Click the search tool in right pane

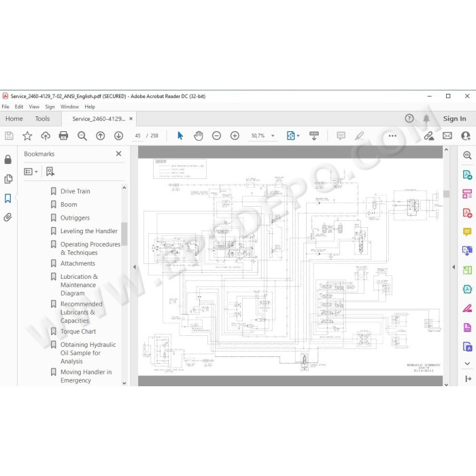(467, 155)
